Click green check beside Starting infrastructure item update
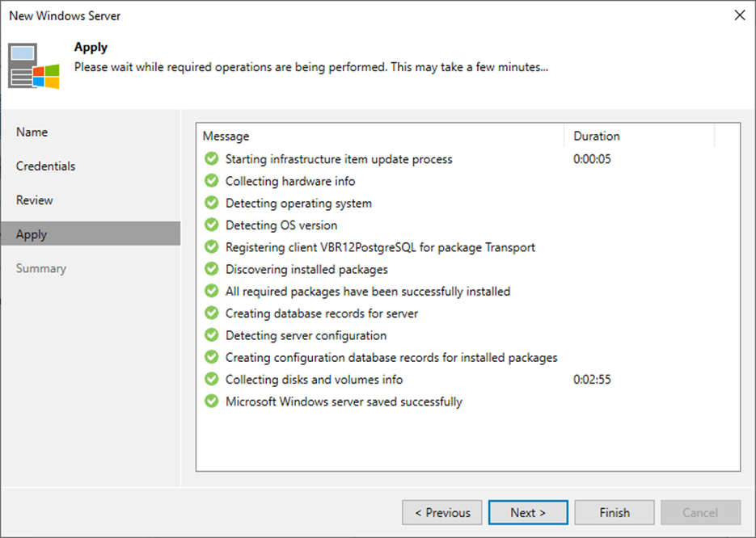Image resolution: width=756 pixels, height=538 pixels. point(212,159)
